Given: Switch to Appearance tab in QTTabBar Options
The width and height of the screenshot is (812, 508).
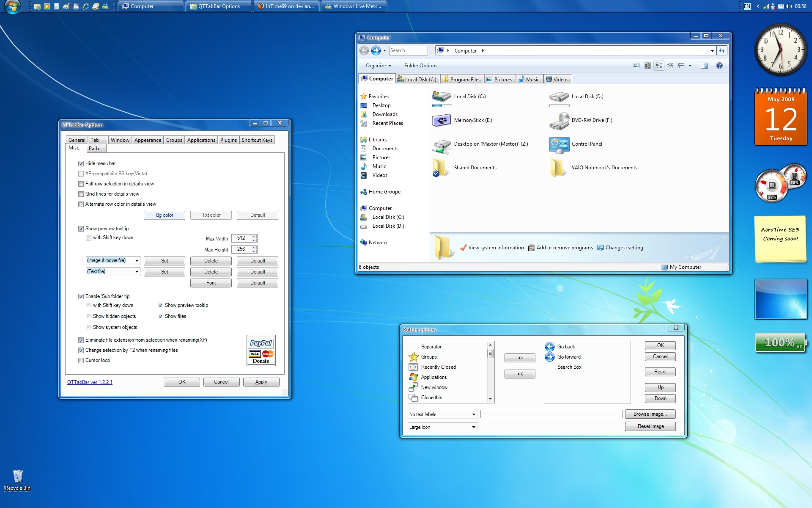Looking at the screenshot, I should point(147,139).
